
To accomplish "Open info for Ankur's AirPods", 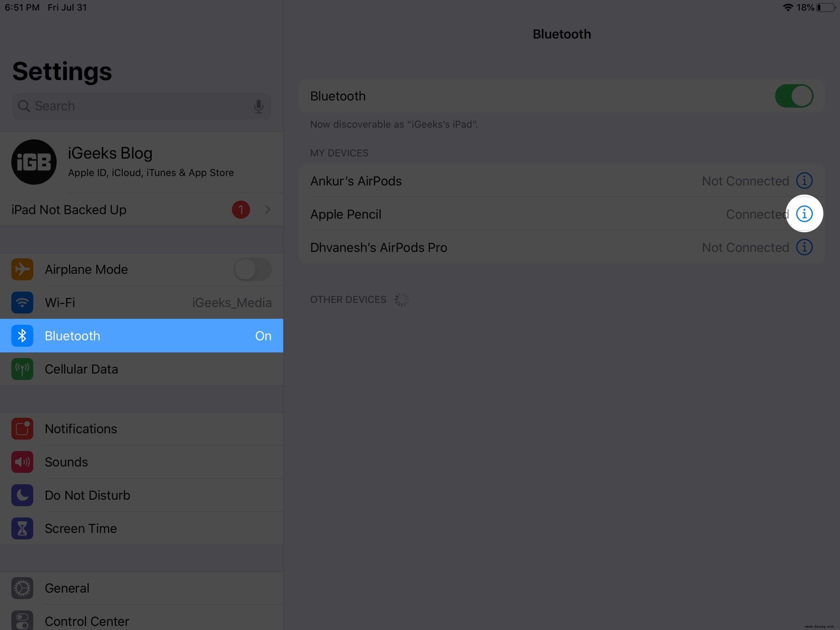I will pyautogui.click(x=804, y=180).
